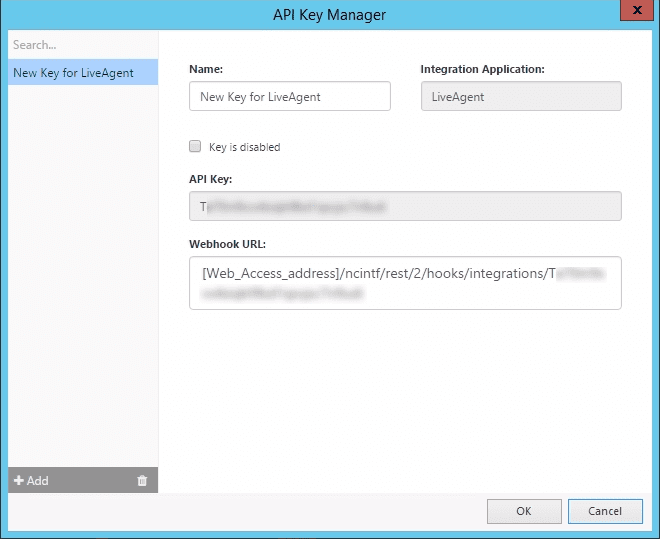Click the 'Webhook URL:' label
Image resolution: width=660 pixels, height=539 pixels.
coord(226,243)
